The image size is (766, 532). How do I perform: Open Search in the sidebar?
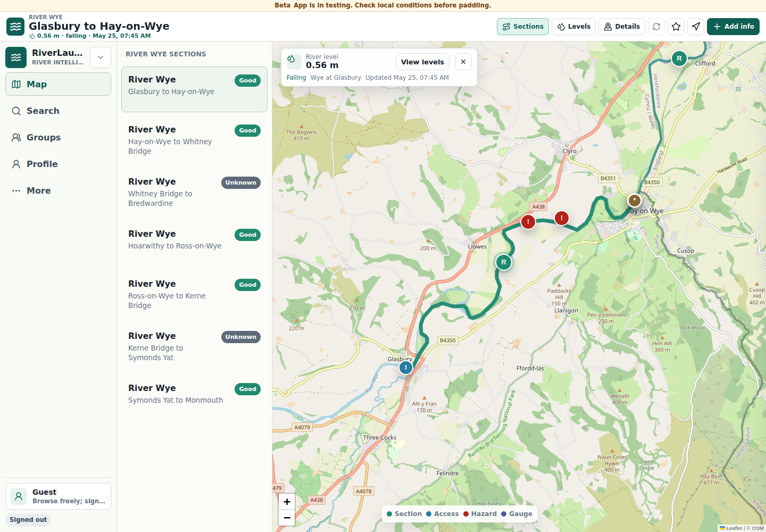[58, 111]
